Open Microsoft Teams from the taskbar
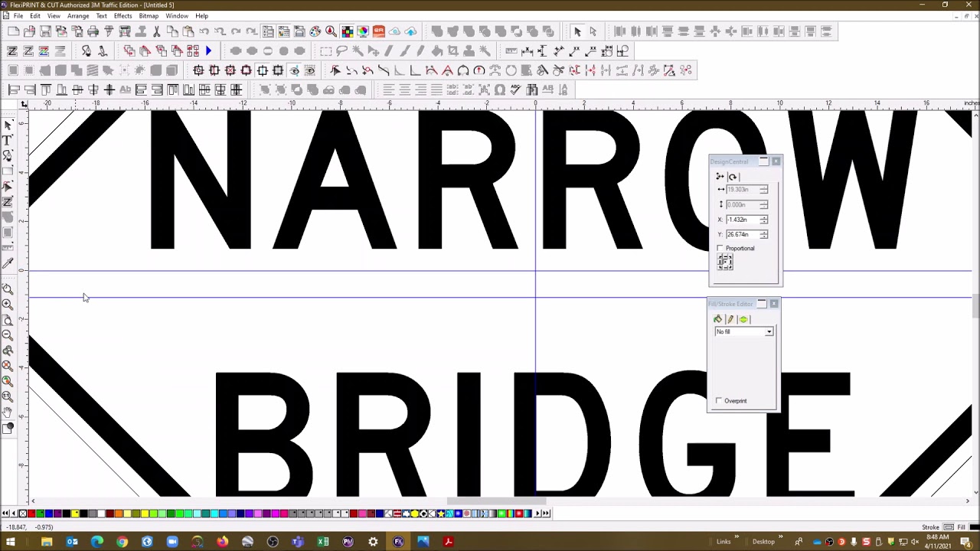This screenshot has width=980, height=551. (x=298, y=542)
